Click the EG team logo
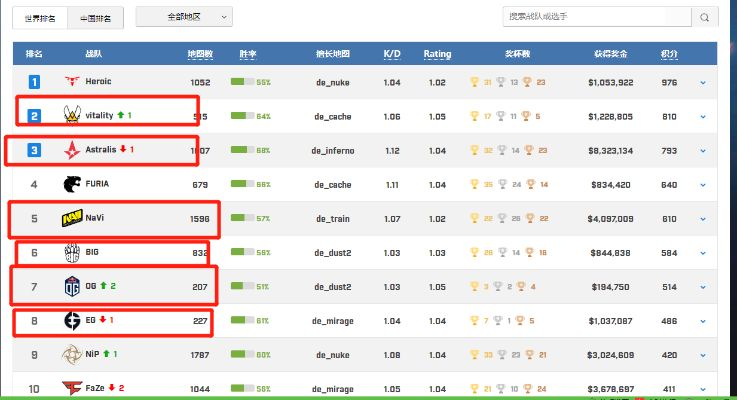This screenshot has width=737, height=400. coord(72,321)
